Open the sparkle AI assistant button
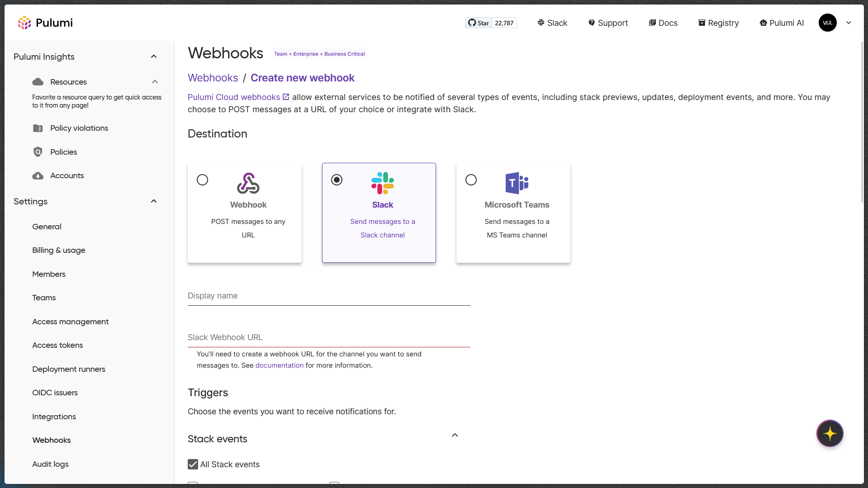 tap(830, 433)
